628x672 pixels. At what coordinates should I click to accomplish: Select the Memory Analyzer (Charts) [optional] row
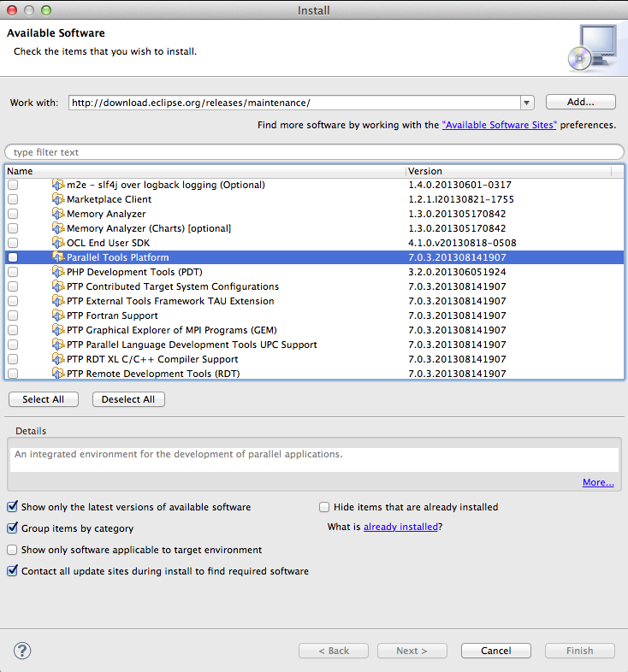(315, 228)
